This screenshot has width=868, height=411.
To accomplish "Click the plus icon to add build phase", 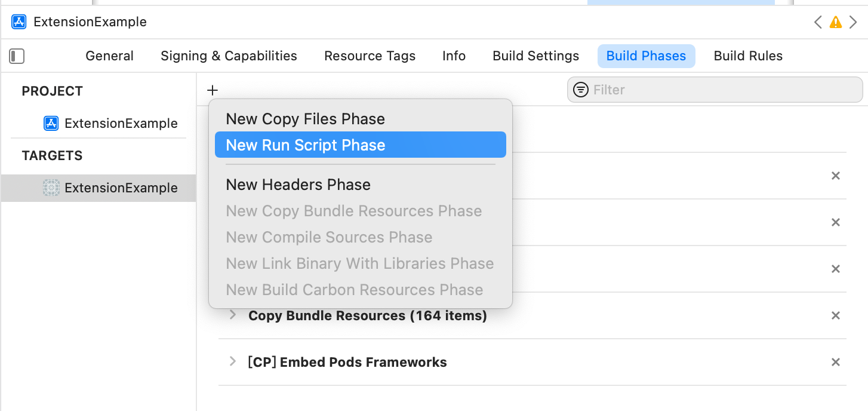I will [x=213, y=90].
